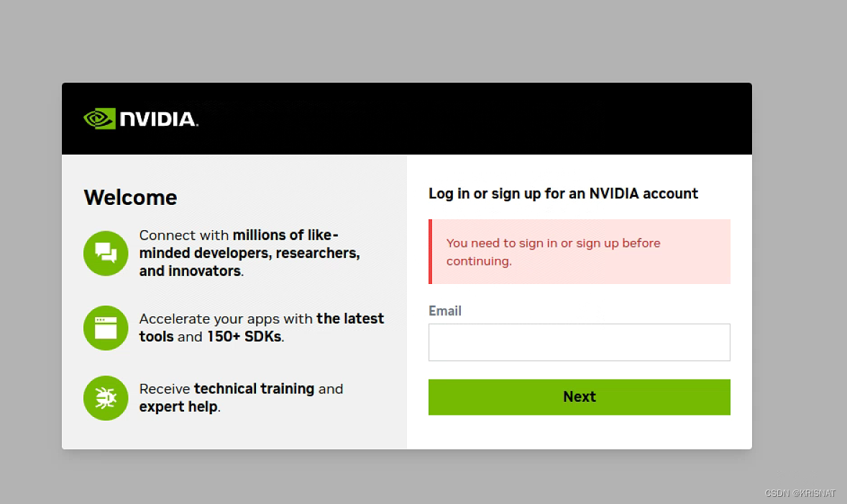Click the 'latest tools and 150+ SDKs' text

coord(262,327)
